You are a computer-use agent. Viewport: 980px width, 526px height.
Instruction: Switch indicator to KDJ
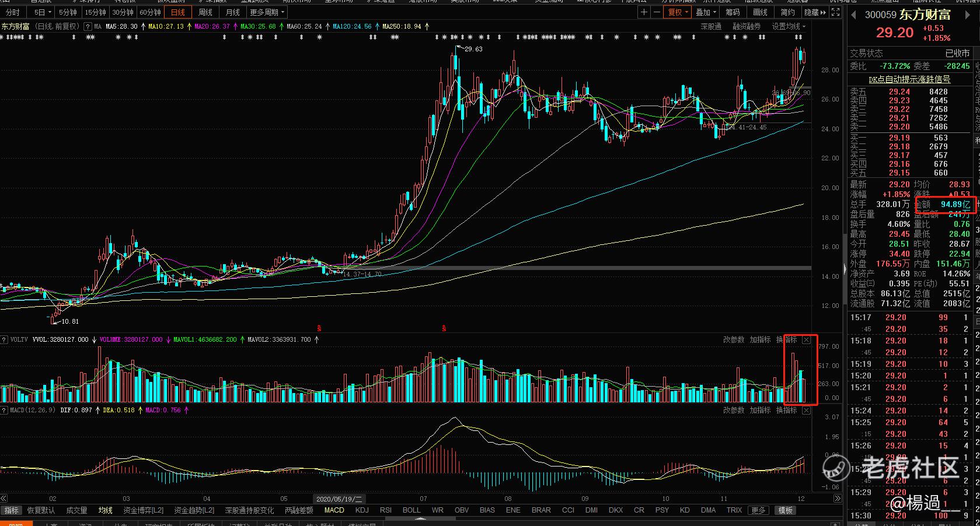click(x=362, y=510)
